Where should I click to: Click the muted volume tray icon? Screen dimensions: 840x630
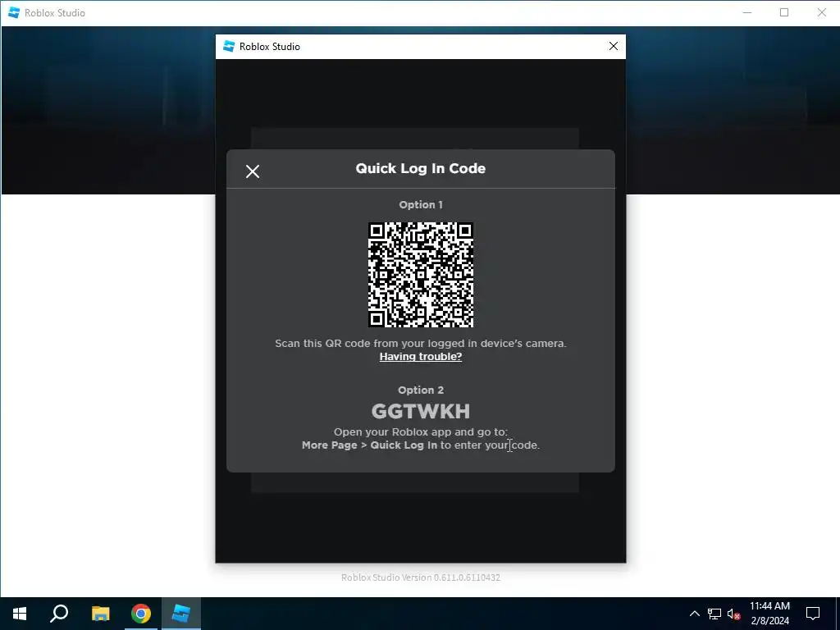click(x=733, y=614)
